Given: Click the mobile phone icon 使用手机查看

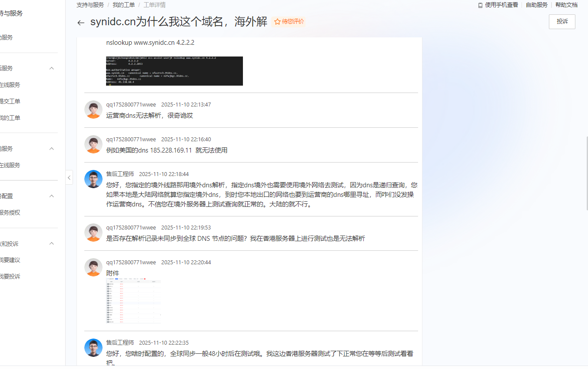Looking at the screenshot, I should point(480,5).
